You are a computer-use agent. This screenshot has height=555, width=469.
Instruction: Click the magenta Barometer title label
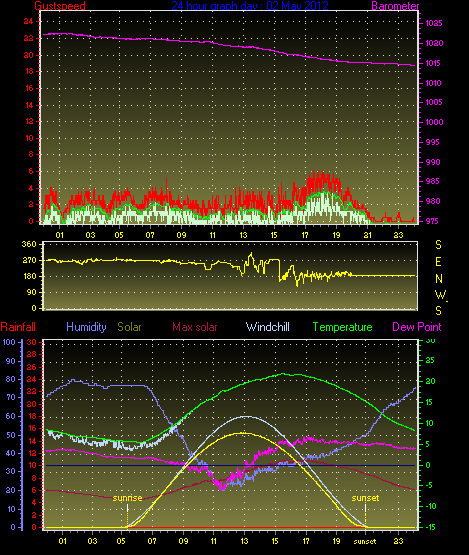pyautogui.click(x=395, y=6)
